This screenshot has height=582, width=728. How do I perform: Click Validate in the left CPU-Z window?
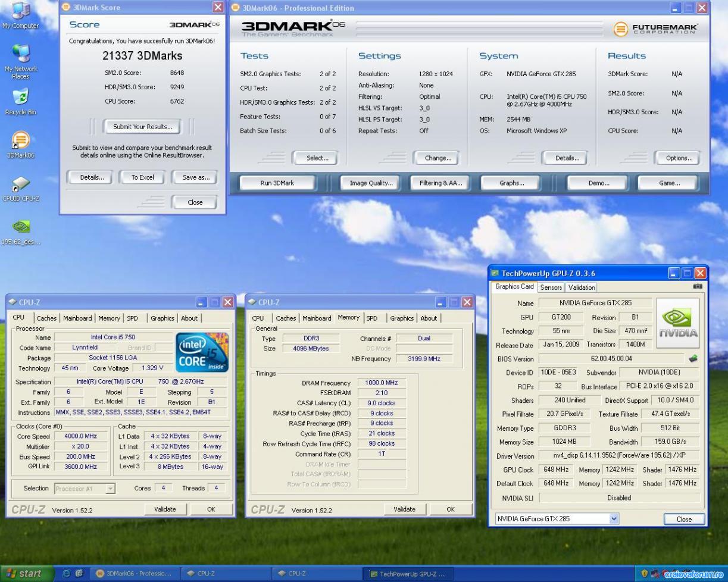tap(165, 509)
